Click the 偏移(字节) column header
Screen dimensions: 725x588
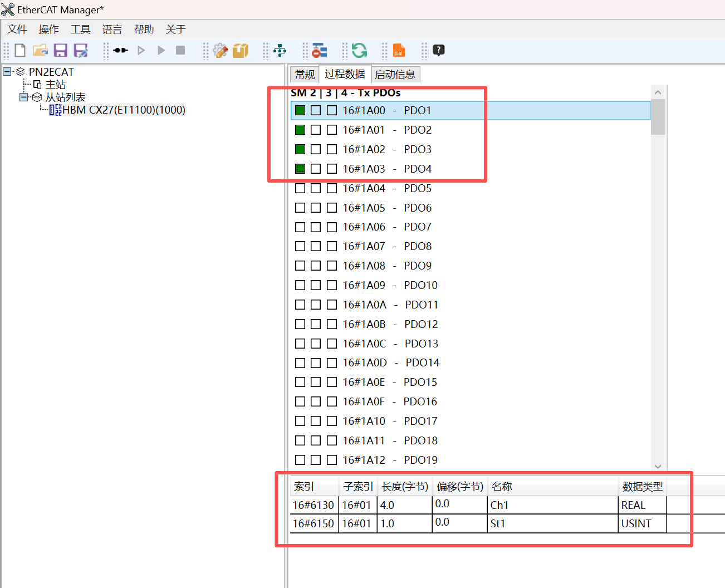pyautogui.click(x=460, y=487)
